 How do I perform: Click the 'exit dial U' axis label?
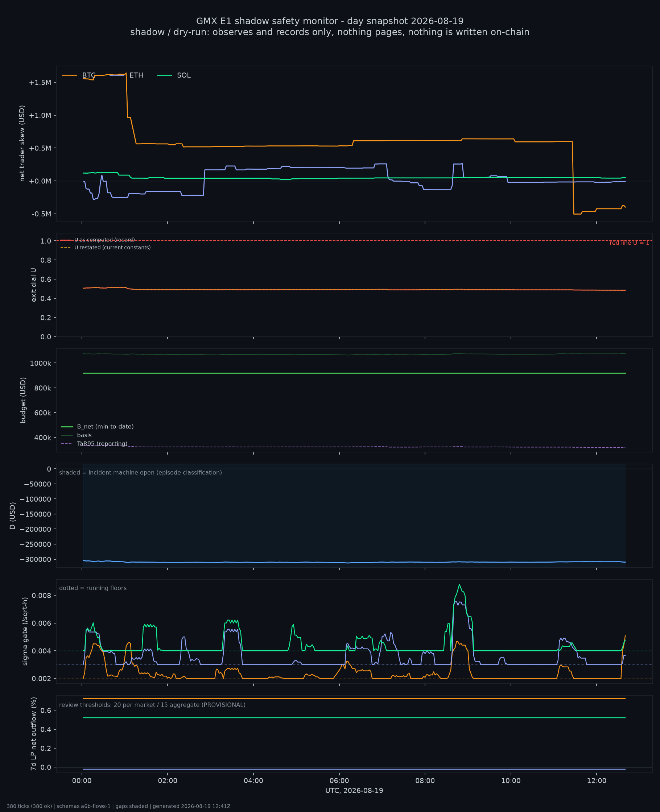coord(33,285)
